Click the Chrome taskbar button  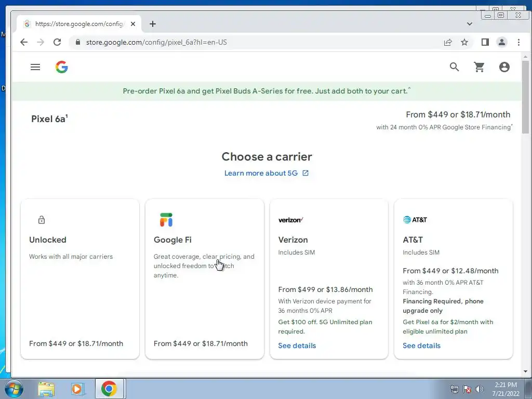(109, 389)
